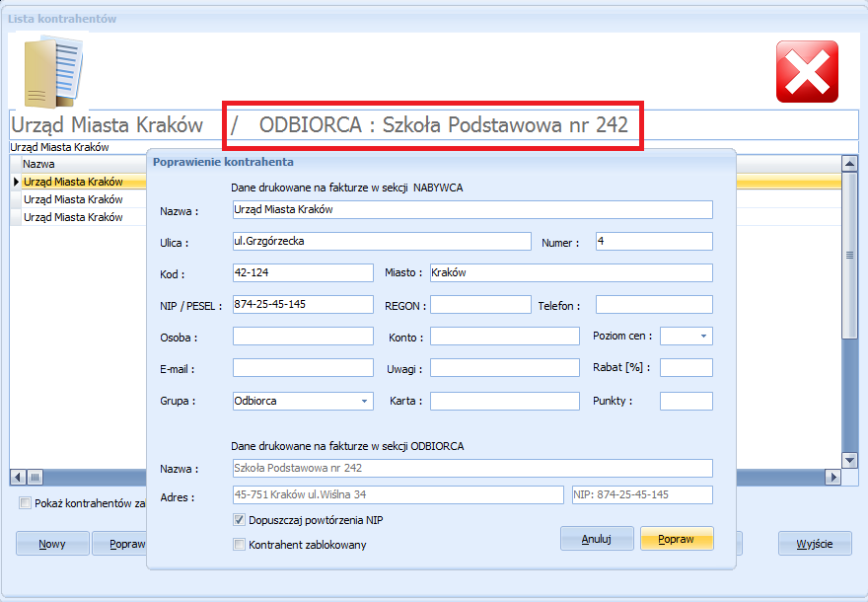Click the Nazwa column header
This screenshot has height=602, width=868.
click(x=84, y=164)
